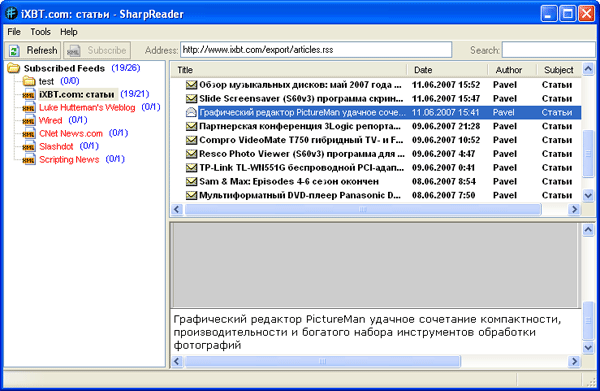Click preview pane up scroll arrow
600x391 pixels.
coord(588,230)
